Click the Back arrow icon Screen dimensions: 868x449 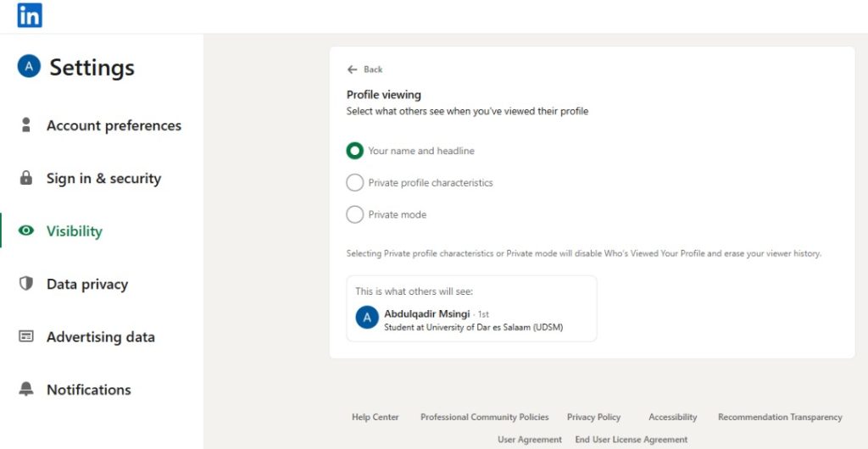353,69
